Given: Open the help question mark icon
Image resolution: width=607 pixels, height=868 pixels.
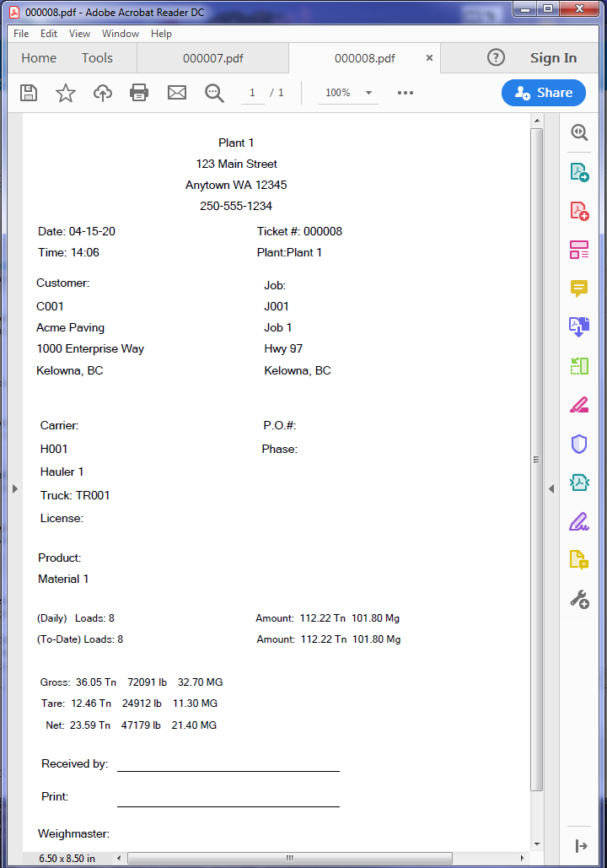Looking at the screenshot, I should tap(496, 57).
